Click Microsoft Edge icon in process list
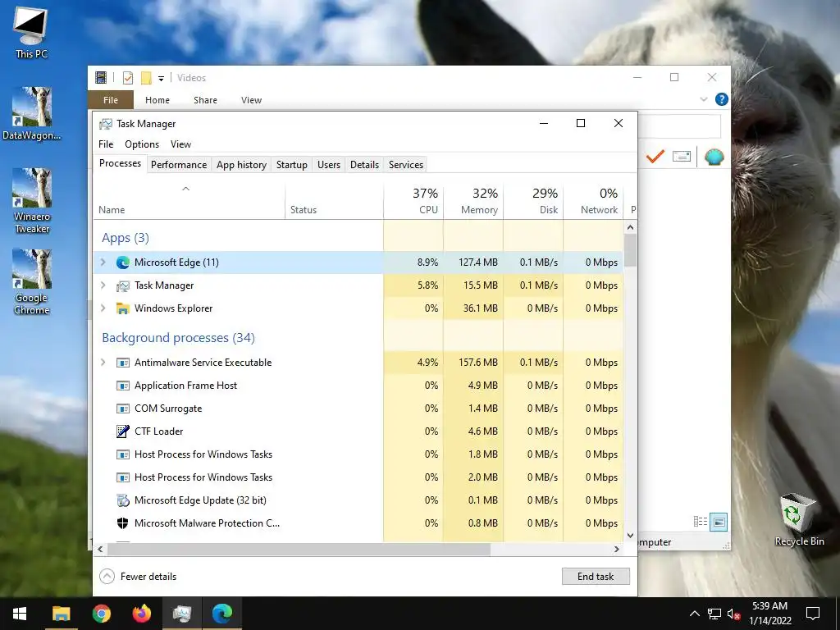This screenshot has width=840, height=630. pyautogui.click(x=123, y=262)
